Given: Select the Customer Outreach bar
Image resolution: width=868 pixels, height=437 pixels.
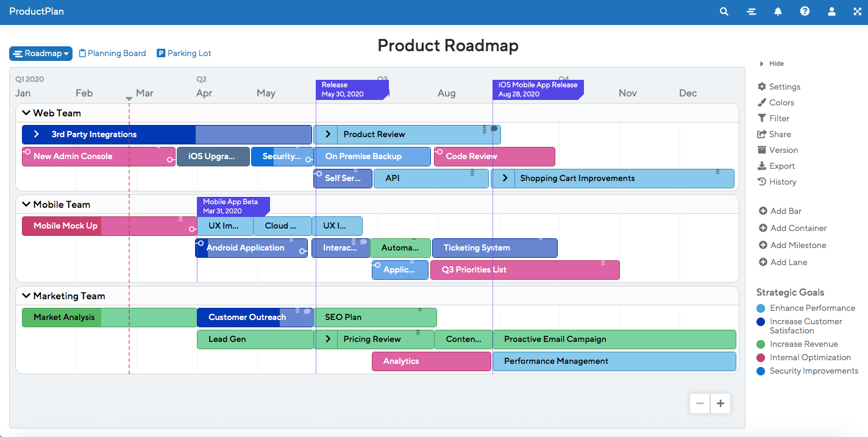Looking at the screenshot, I should (255, 318).
